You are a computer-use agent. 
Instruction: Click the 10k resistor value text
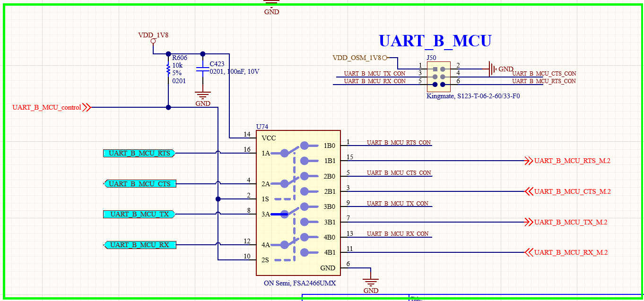177,65
